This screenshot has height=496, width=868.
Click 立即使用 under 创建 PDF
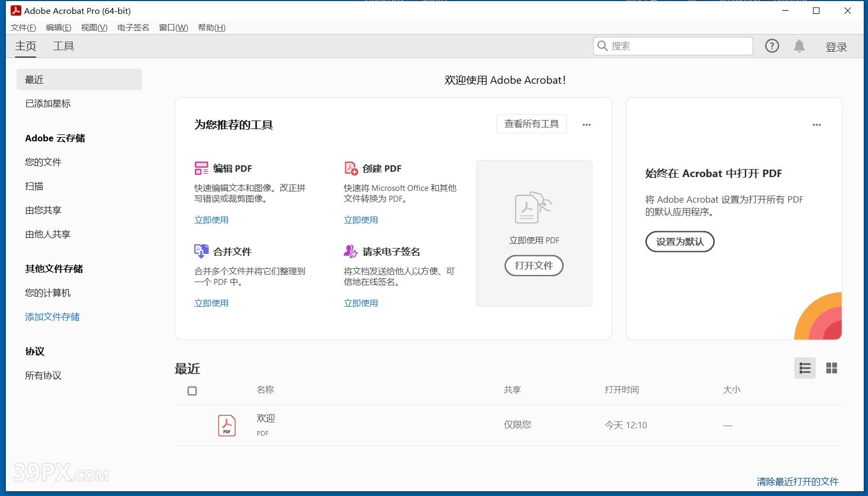(x=361, y=220)
